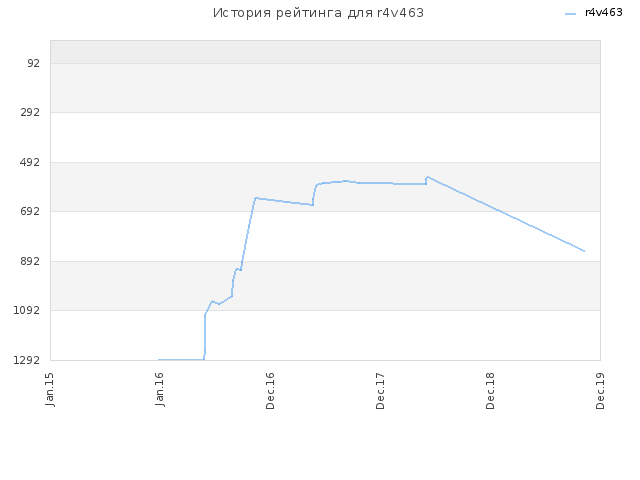Click the 1092 y-axis label
This screenshot has width=640, height=480.
point(27,310)
